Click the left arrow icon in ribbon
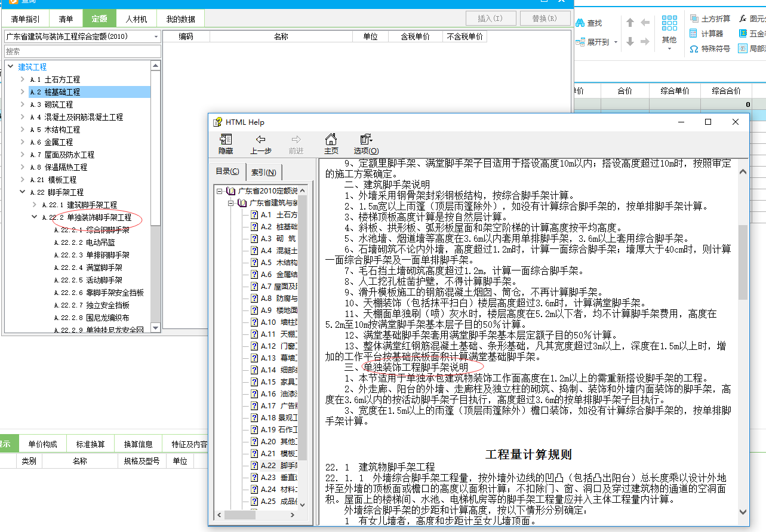Screen dimensions: 766x532 (645, 23)
